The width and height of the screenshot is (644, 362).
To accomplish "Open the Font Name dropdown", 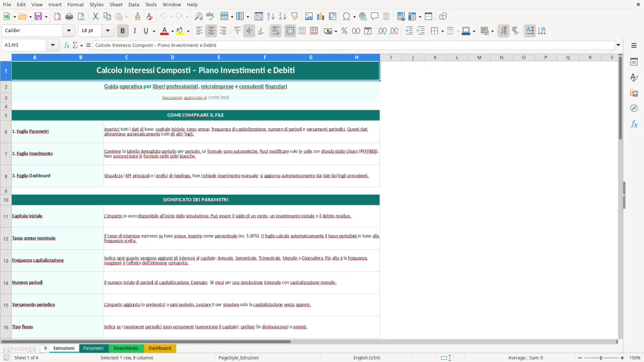I will [x=69, y=31].
